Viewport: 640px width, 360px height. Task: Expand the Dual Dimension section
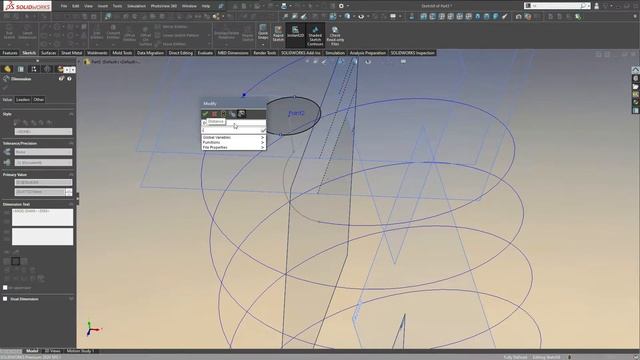click(x=71, y=299)
